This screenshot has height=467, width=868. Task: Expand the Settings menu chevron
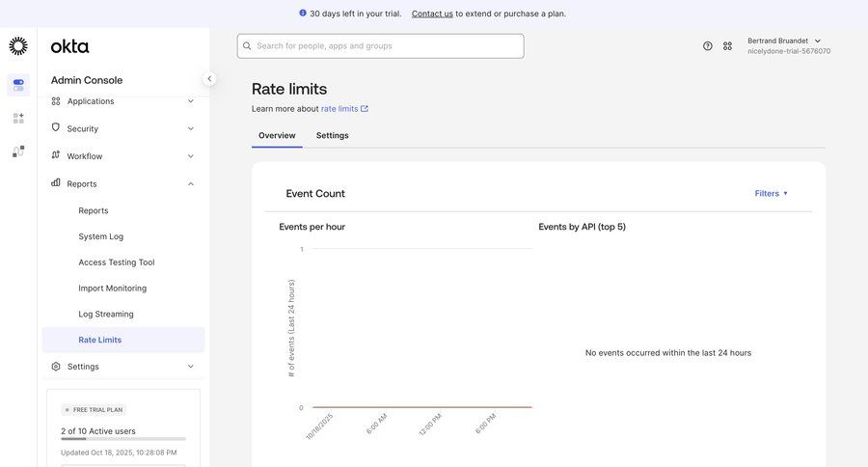pyautogui.click(x=190, y=367)
